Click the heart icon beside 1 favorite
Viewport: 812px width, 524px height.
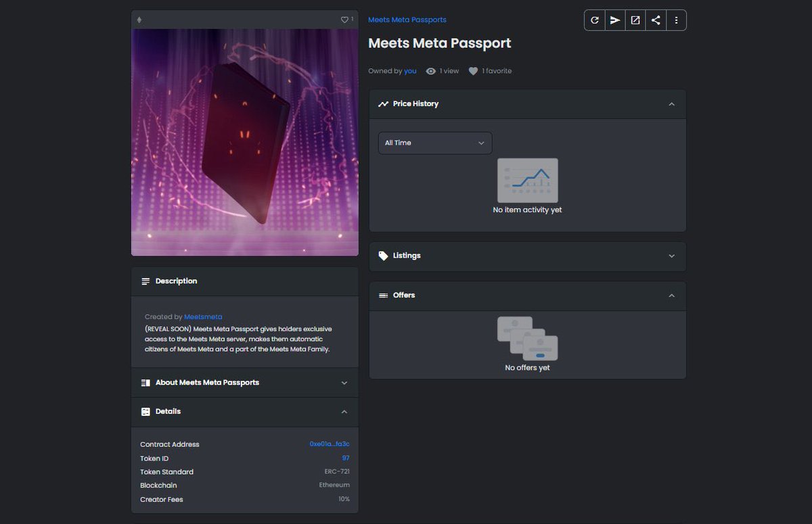[x=473, y=71]
